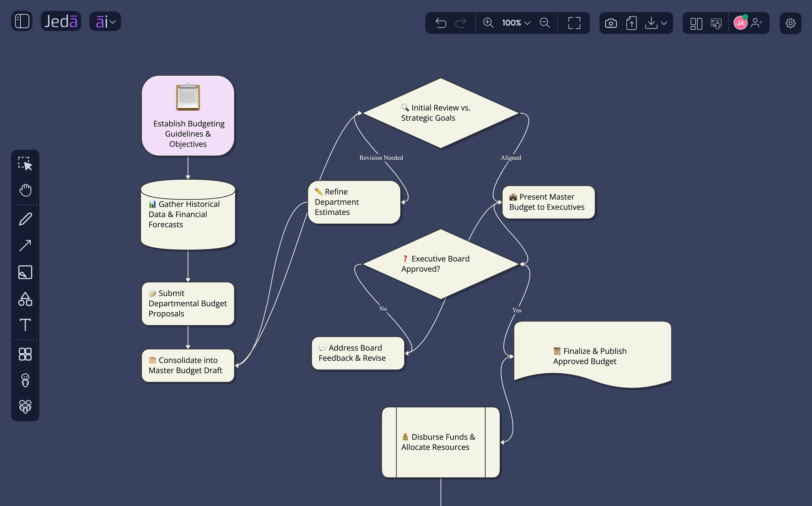The width and height of the screenshot is (812, 506).
Task: Expand the download options chevron
Action: pyautogui.click(x=664, y=23)
